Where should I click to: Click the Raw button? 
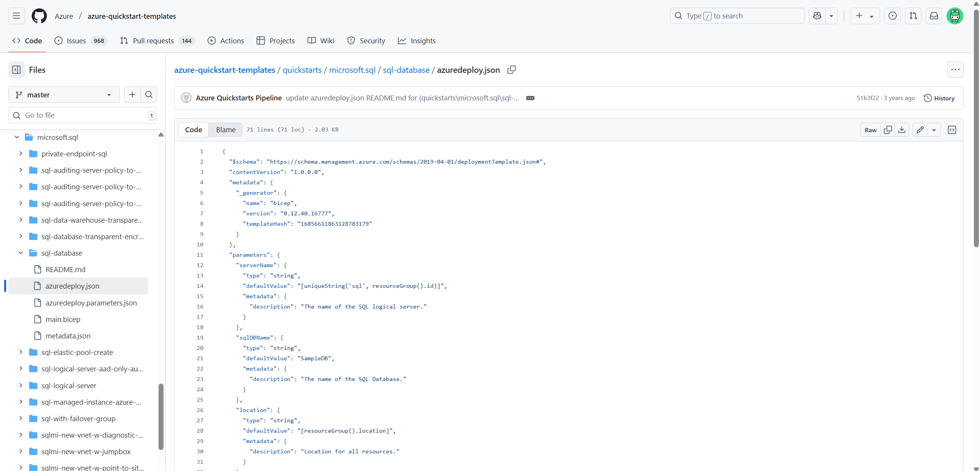(x=870, y=130)
